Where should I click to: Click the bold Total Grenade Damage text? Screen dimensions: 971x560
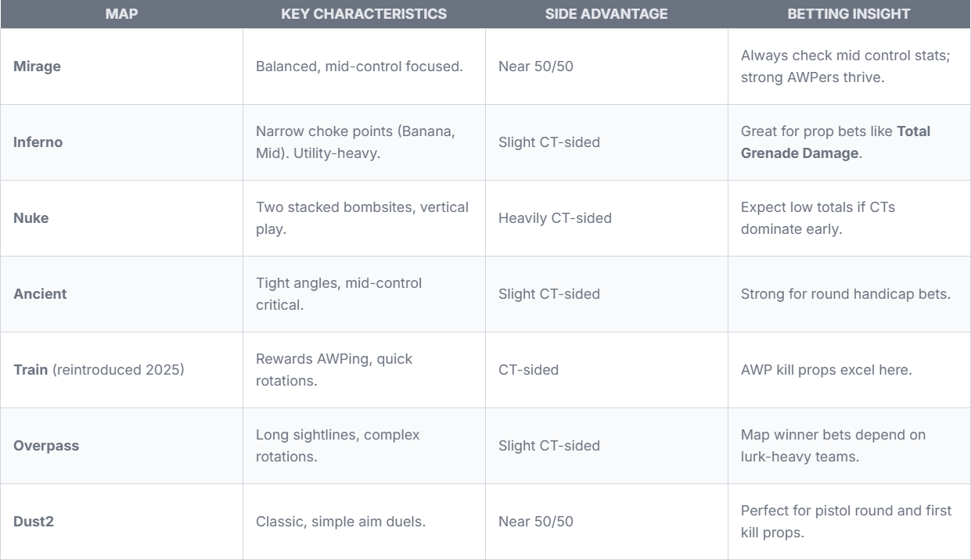[x=836, y=142]
